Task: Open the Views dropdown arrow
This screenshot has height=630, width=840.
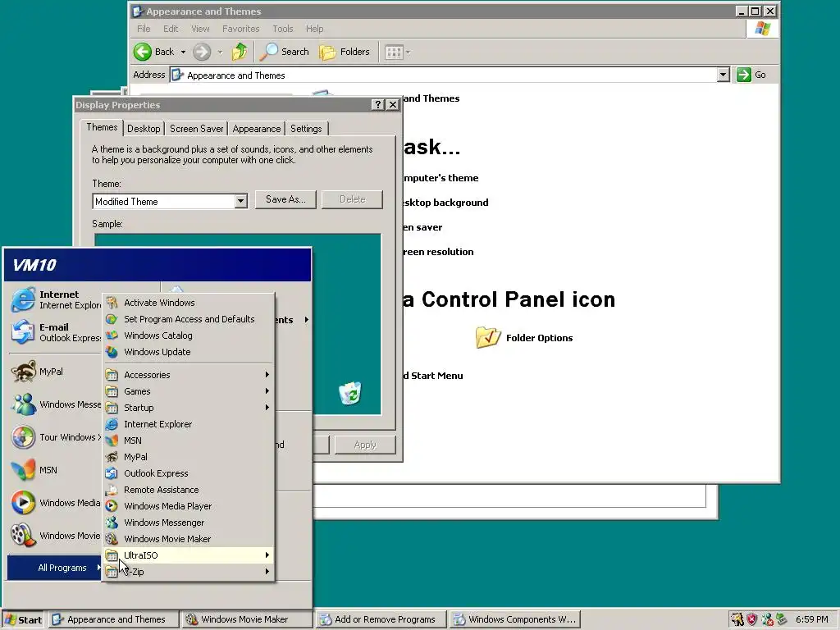Action: point(409,52)
